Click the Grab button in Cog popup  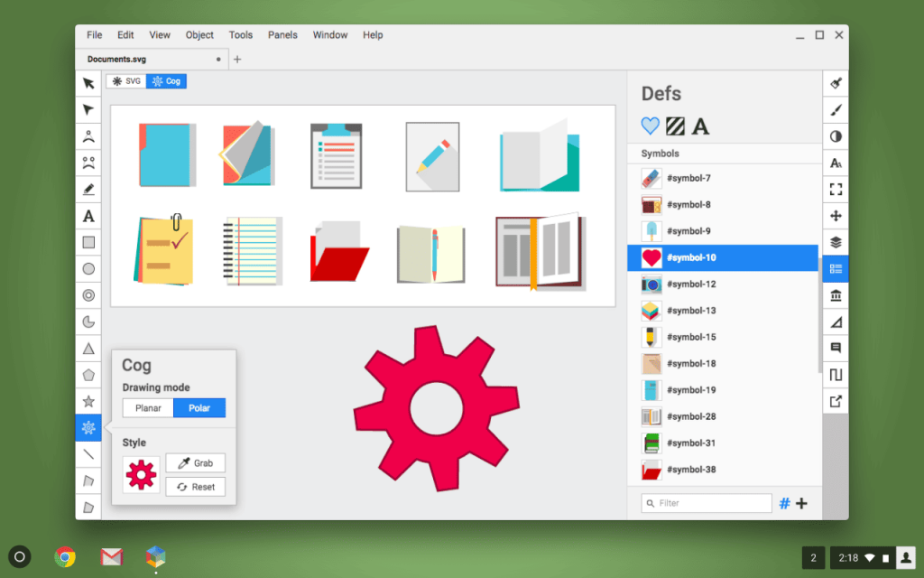[195, 462]
